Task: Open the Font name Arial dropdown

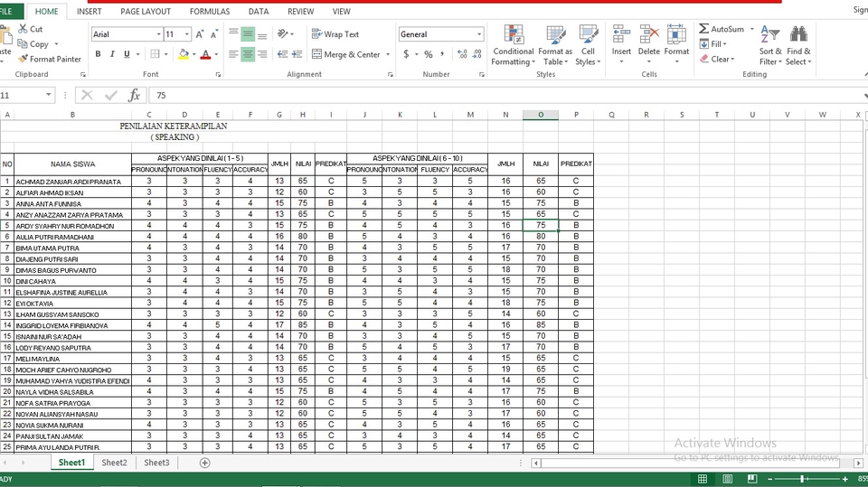Action: click(158, 34)
